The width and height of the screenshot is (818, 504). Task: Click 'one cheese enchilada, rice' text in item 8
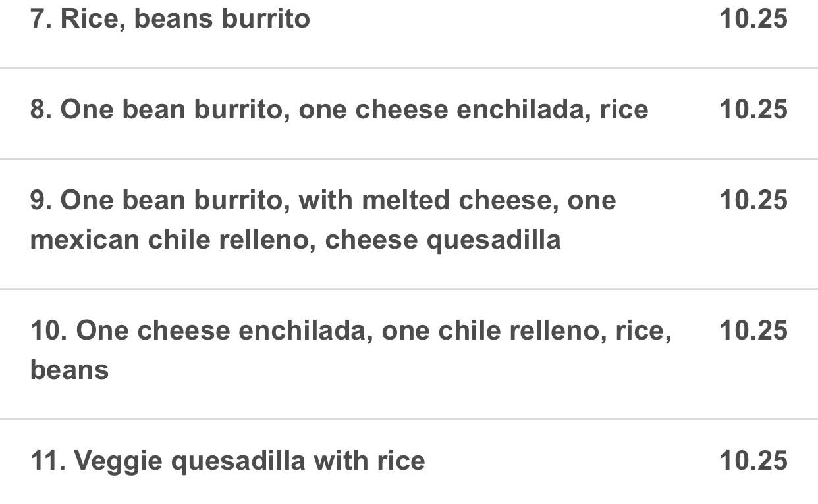474,110
